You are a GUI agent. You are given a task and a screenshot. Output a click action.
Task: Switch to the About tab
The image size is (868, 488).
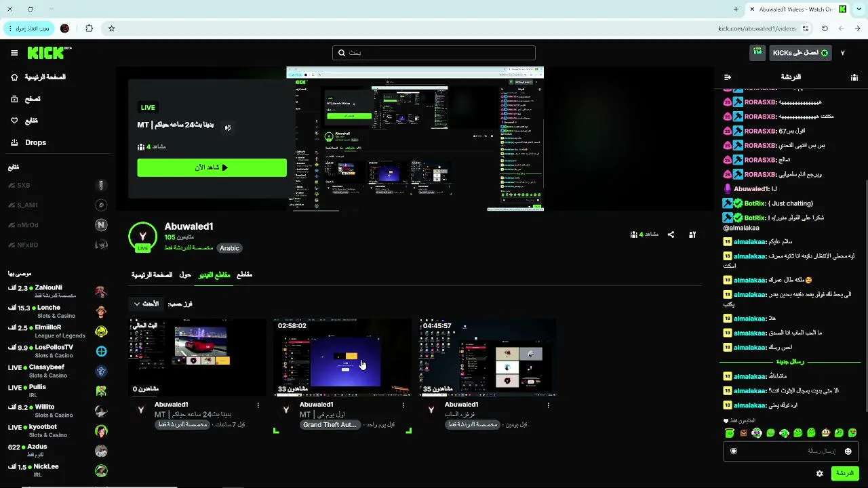185,274
